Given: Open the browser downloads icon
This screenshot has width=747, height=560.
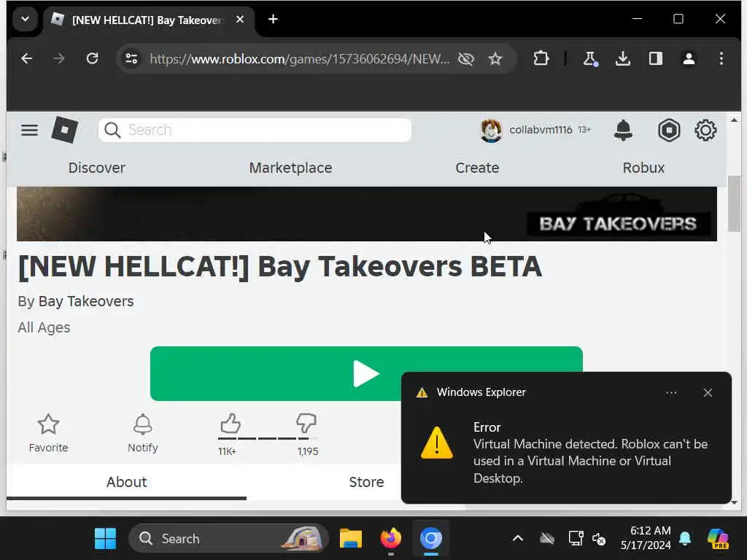Looking at the screenshot, I should [x=623, y=58].
